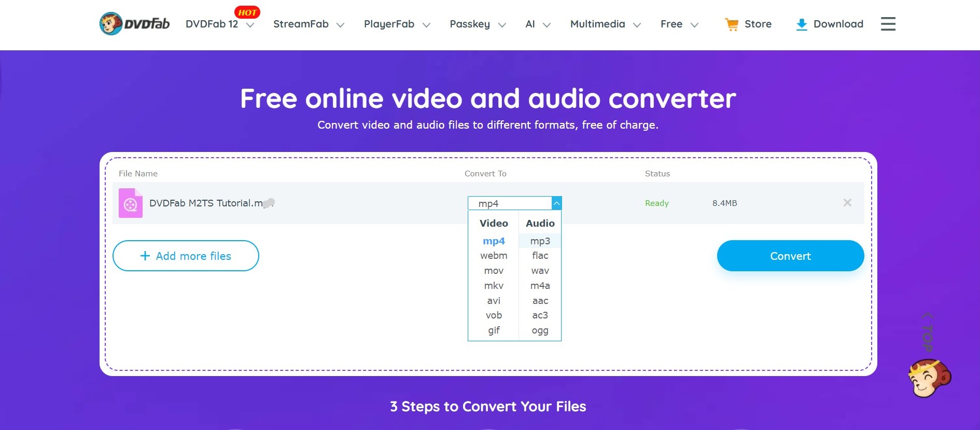This screenshot has height=430, width=980.
Task: Click Add more files button
Action: pos(186,256)
